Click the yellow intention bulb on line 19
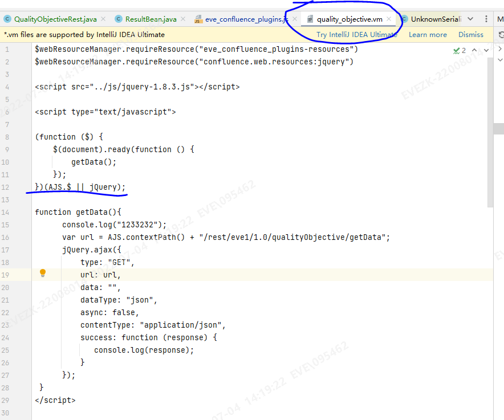The height and width of the screenshot is (420, 504). pyautogui.click(x=42, y=273)
